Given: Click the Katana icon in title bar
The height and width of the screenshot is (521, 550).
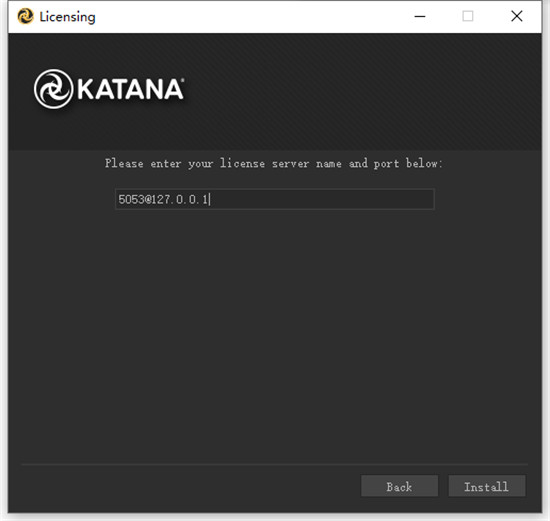Looking at the screenshot, I should [x=25, y=16].
